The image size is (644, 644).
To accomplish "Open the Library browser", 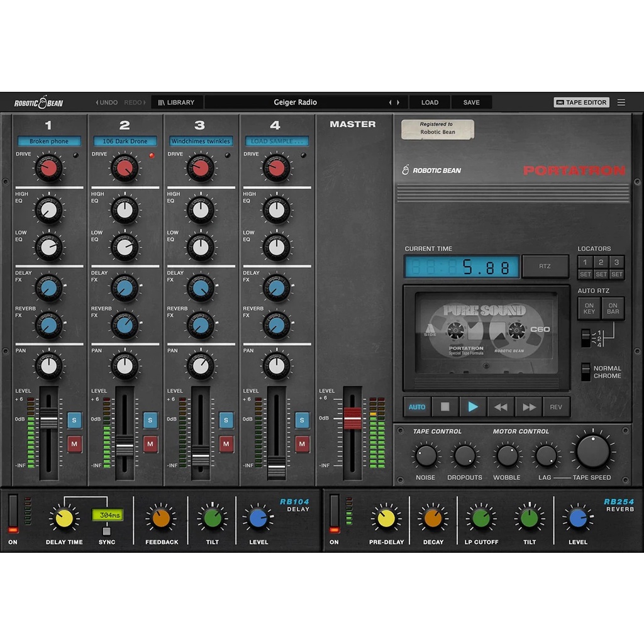I will (x=176, y=103).
